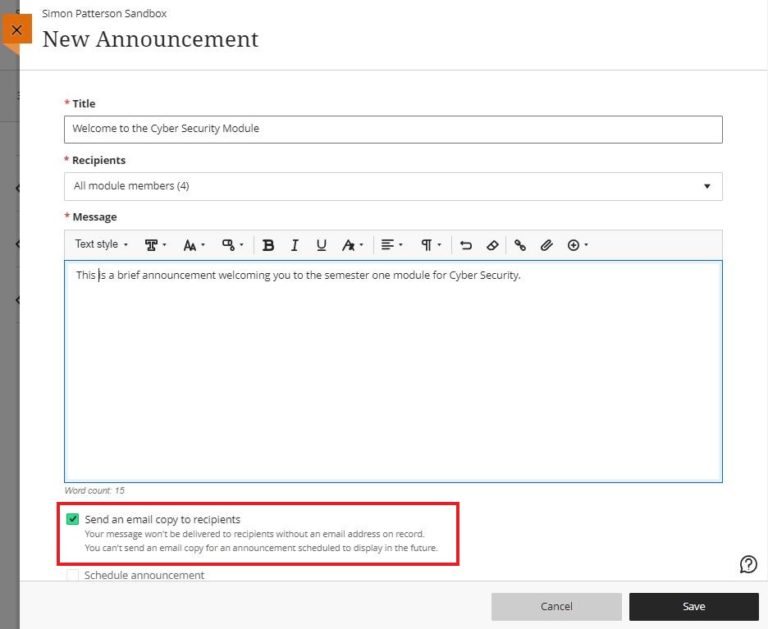Screen dimensions: 768x629
Task: Close the New Announcement panel
Action: click(17, 30)
